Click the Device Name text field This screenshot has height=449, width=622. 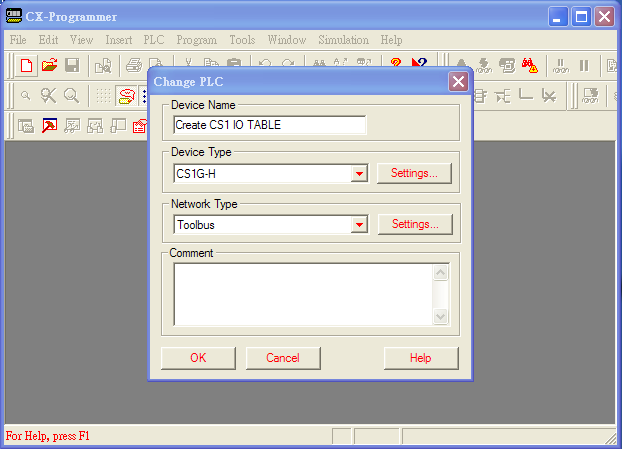click(269, 125)
